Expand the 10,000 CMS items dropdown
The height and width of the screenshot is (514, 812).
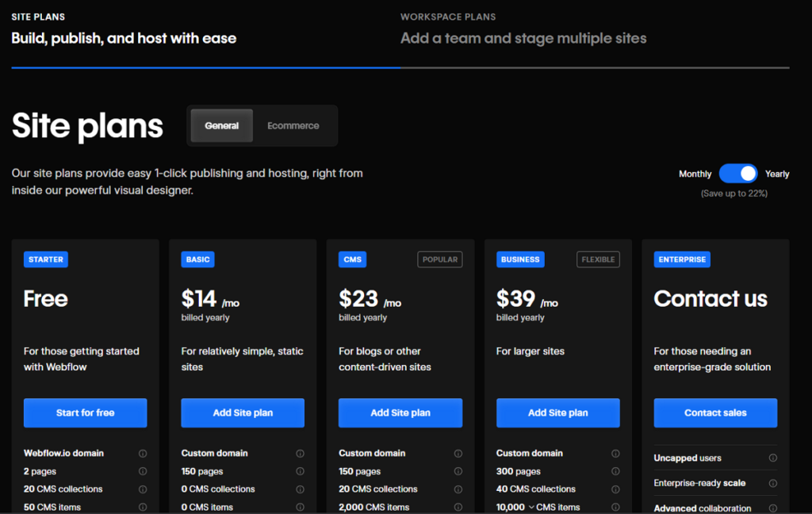click(531, 508)
